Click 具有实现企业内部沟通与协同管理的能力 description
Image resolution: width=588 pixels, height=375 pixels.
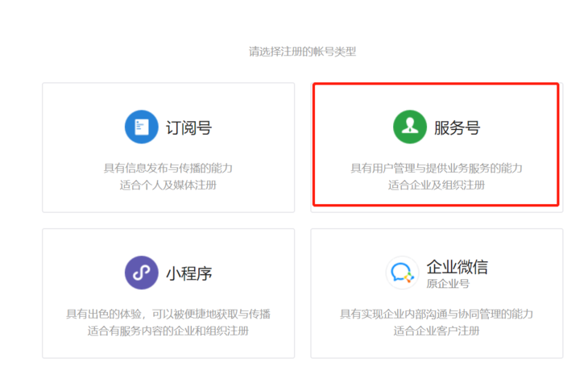click(x=437, y=314)
